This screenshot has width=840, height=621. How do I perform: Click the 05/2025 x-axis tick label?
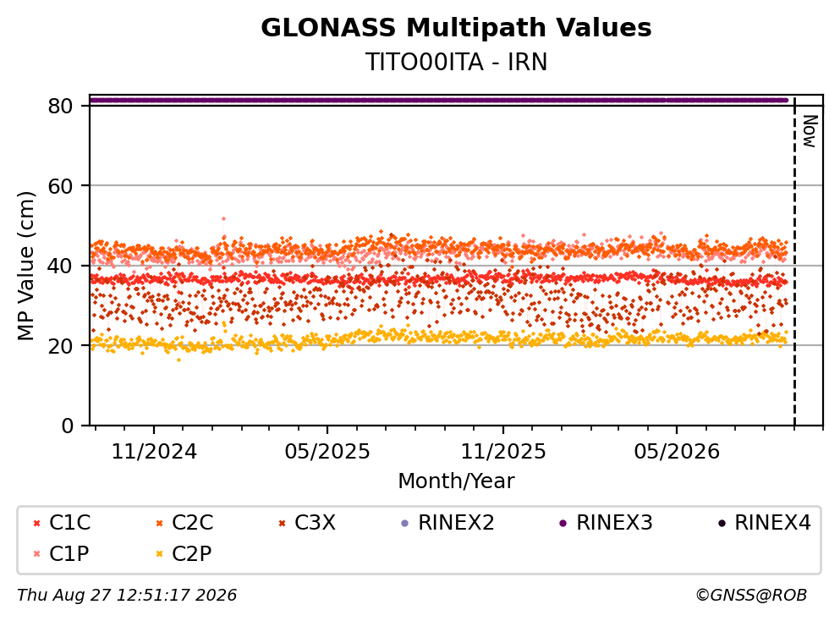point(327,453)
